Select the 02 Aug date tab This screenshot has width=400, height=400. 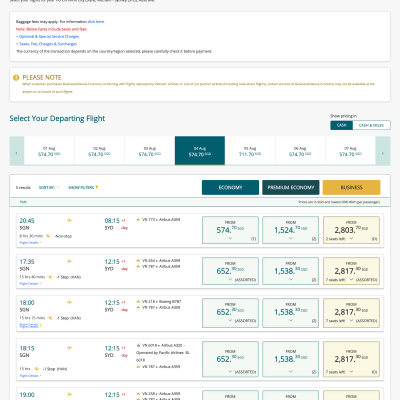(x=99, y=151)
